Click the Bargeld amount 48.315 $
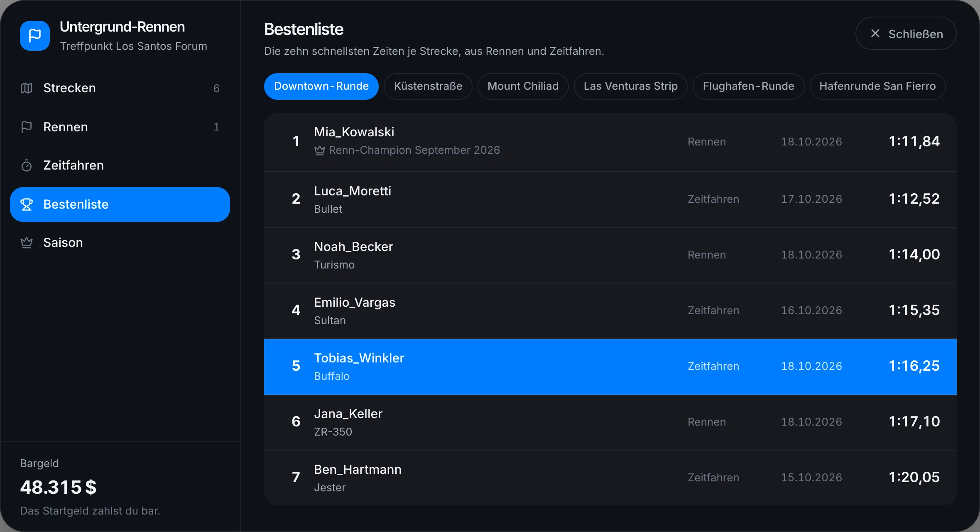This screenshot has width=980, height=532. tap(58, 487)
